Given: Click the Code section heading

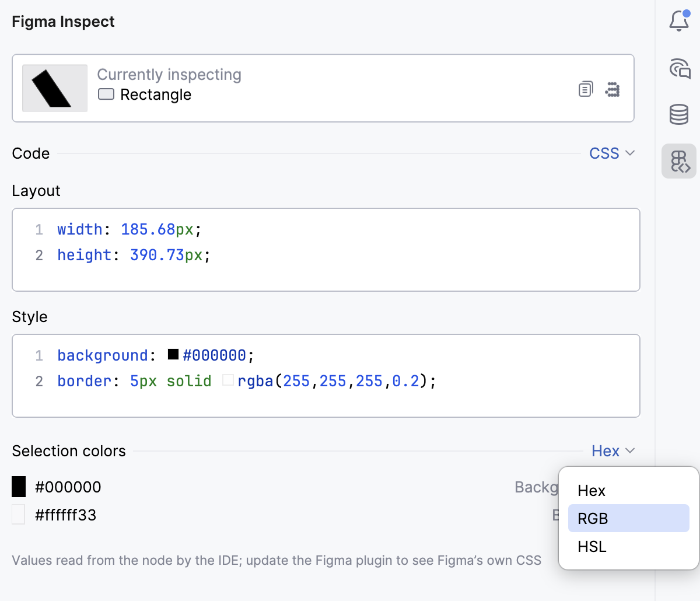Looking at the screenshot, I should pos(31,153).
